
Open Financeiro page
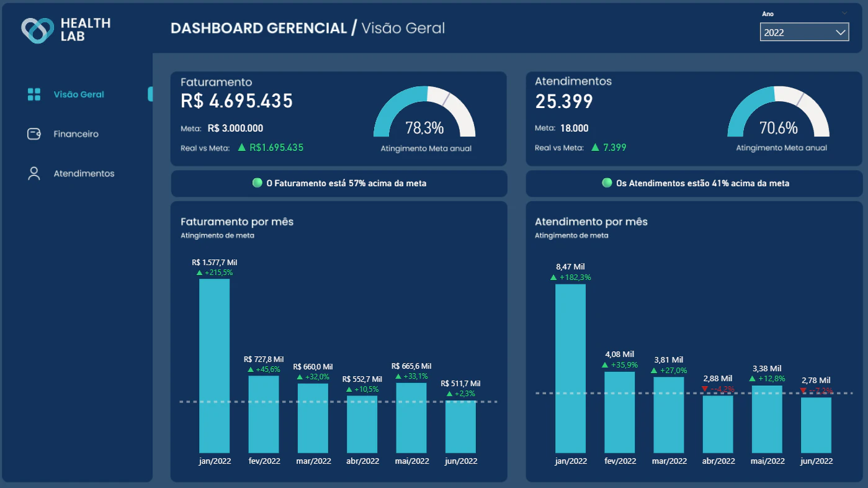[x=76, y=134]
